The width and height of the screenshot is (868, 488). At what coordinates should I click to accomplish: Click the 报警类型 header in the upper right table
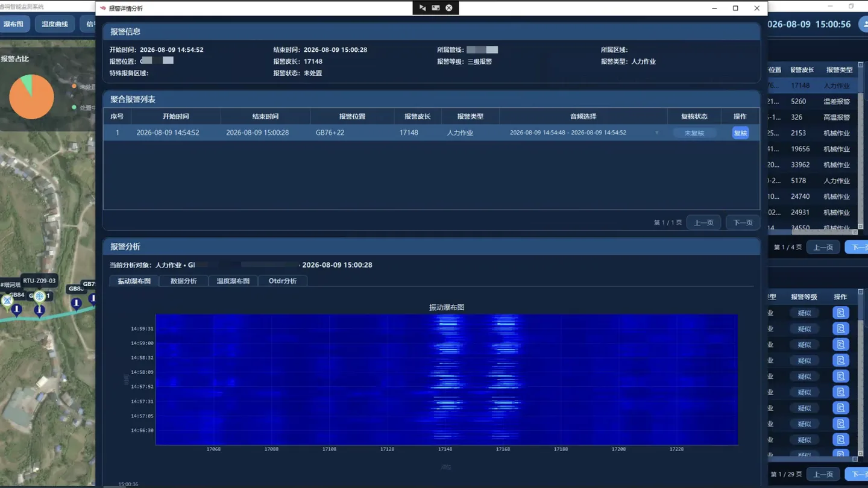[839, 70]
